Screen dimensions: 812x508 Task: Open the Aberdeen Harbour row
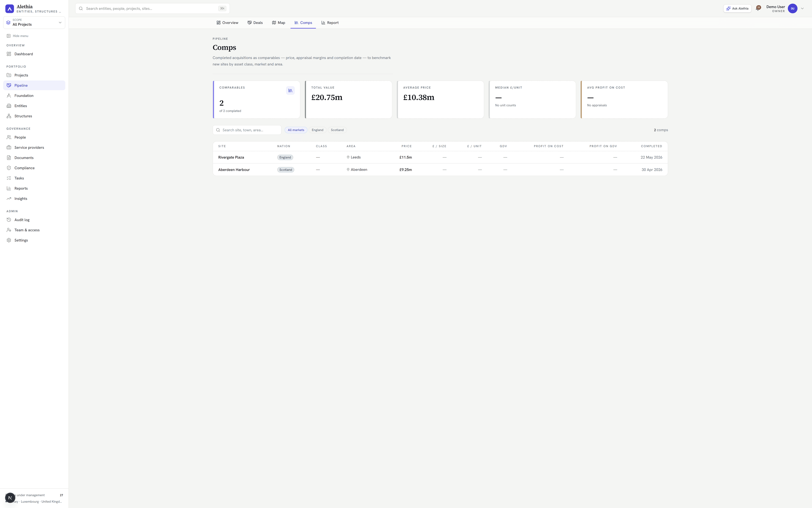coord(440,170)
